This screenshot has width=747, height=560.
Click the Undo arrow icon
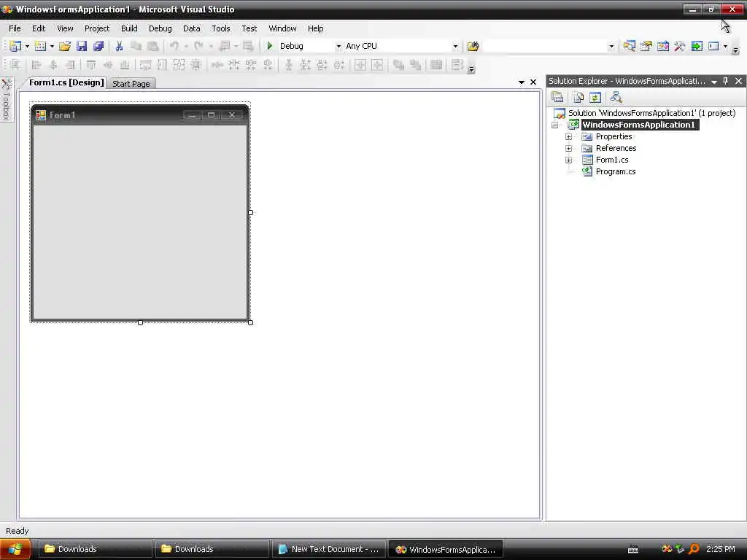[174, 46]
